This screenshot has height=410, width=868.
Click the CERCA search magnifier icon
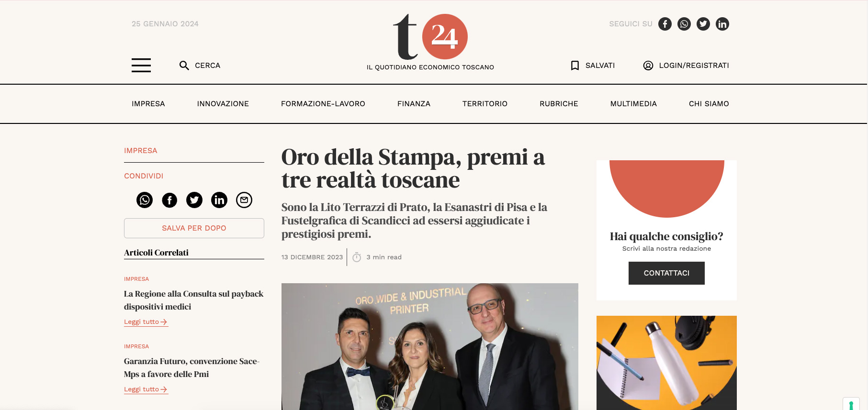(184, 66)
